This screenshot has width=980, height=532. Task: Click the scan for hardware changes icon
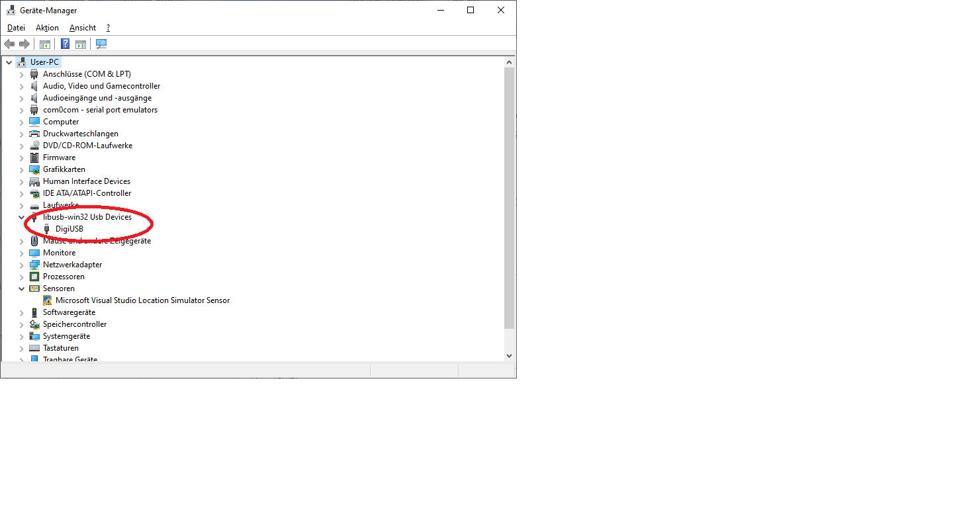click(101, 44)
